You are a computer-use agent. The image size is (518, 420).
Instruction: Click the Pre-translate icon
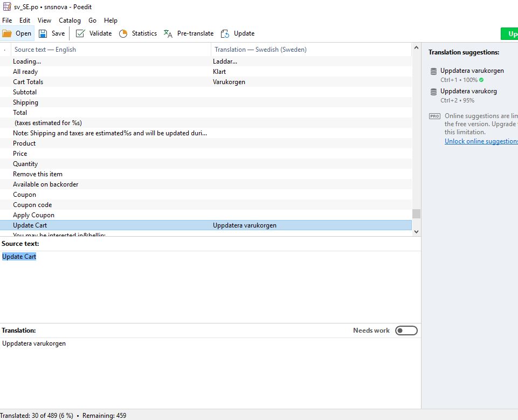click(168, 33)
